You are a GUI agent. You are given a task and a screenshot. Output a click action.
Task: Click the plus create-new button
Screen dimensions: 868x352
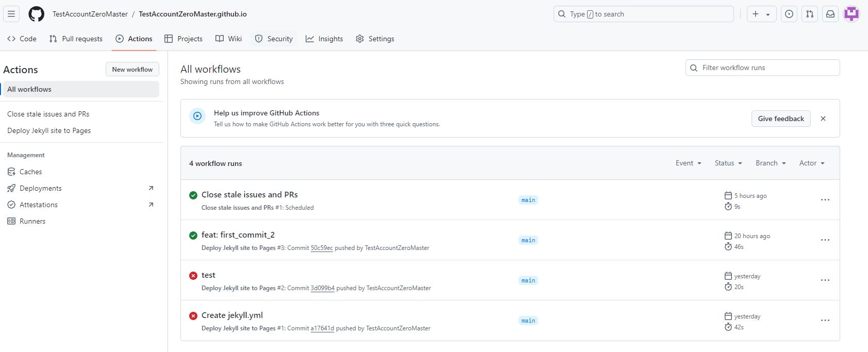(x=756, y=14)
